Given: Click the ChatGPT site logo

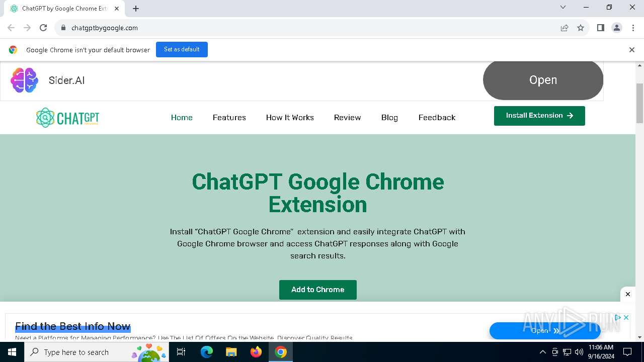Looking at the screenshot, I should click(x=67, y=118).
